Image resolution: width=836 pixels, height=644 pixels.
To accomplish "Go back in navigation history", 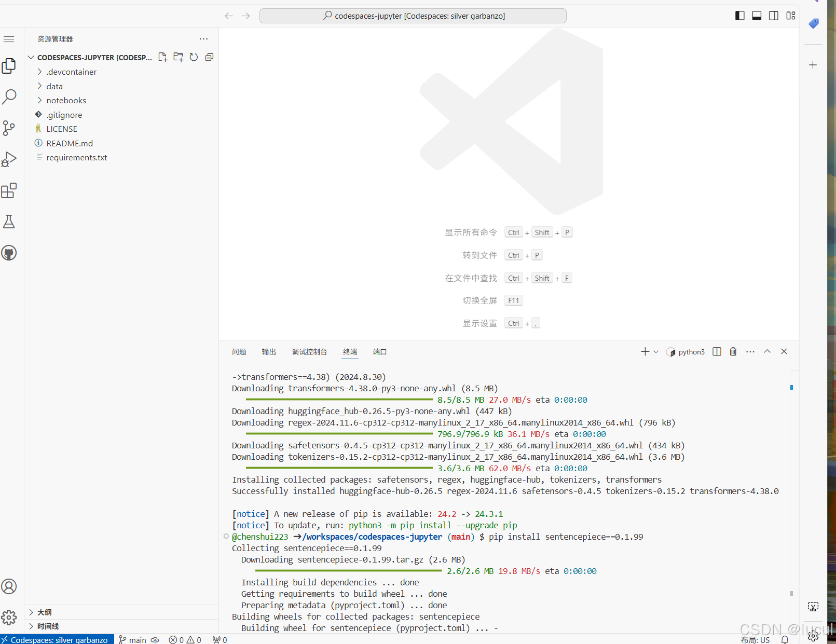I will 229,16.
